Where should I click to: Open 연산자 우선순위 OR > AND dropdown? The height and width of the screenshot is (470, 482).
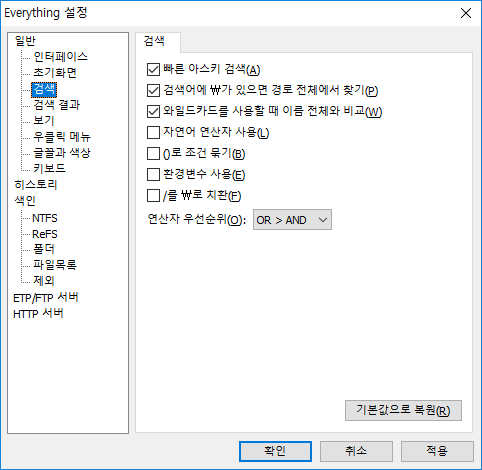tap(292, 220)
